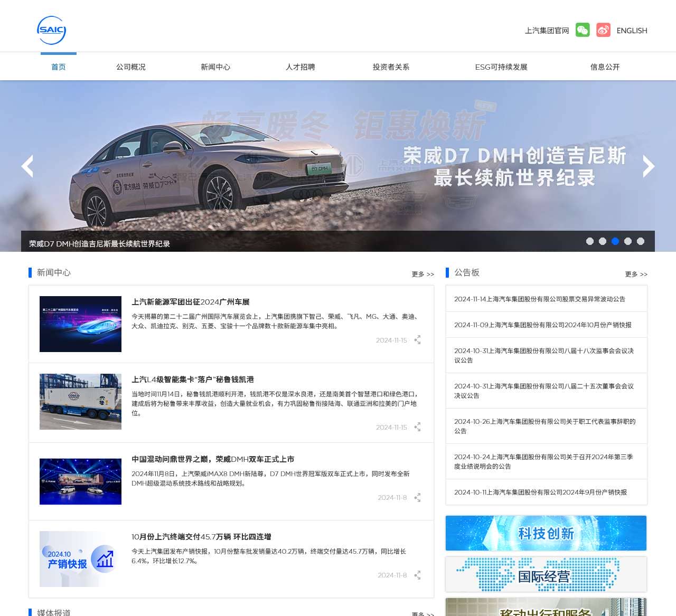Image resolution: width=676 pixels, height=616 pixels.
Task: Switch to ENGLISH version
Action: 632,31
